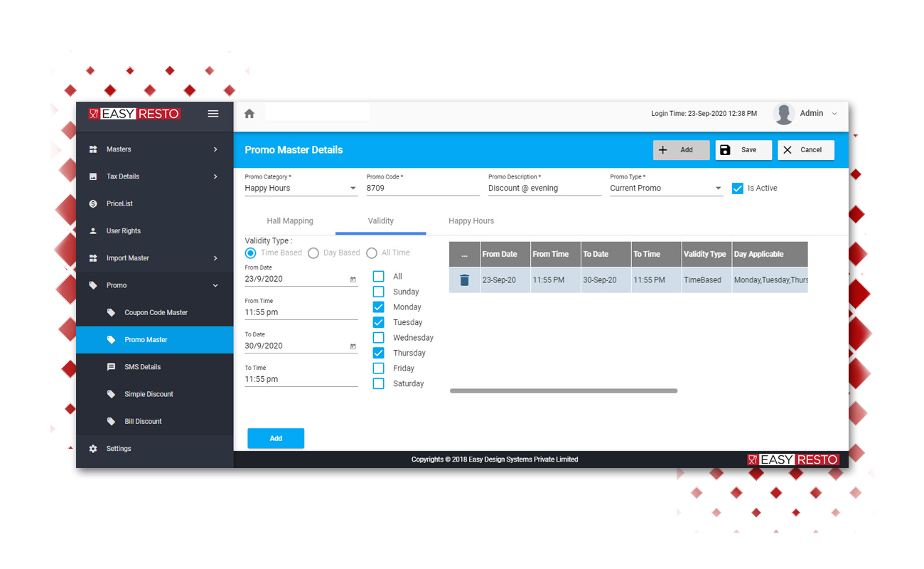The height and width of the screenshot is (569, 924).
Task: Click the Tax Details sidebar icon
Action: (x=92, y=176)
